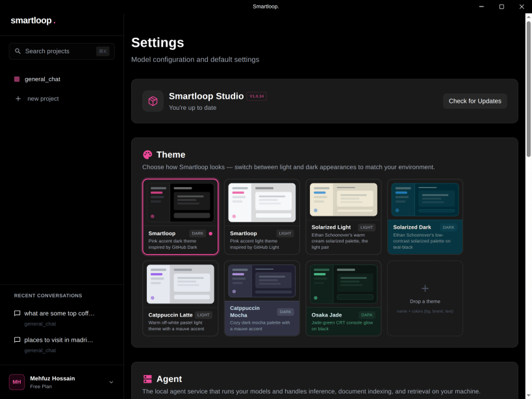532x399 pixels.
Task: Click the Osaka Jade preview thumbnail
Action: click(344, 284)
